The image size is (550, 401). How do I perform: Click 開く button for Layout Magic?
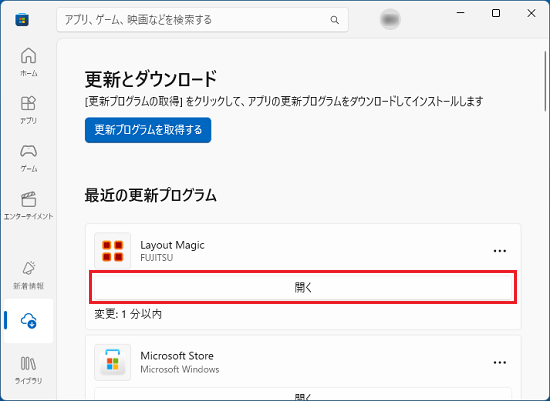point(303,287)
